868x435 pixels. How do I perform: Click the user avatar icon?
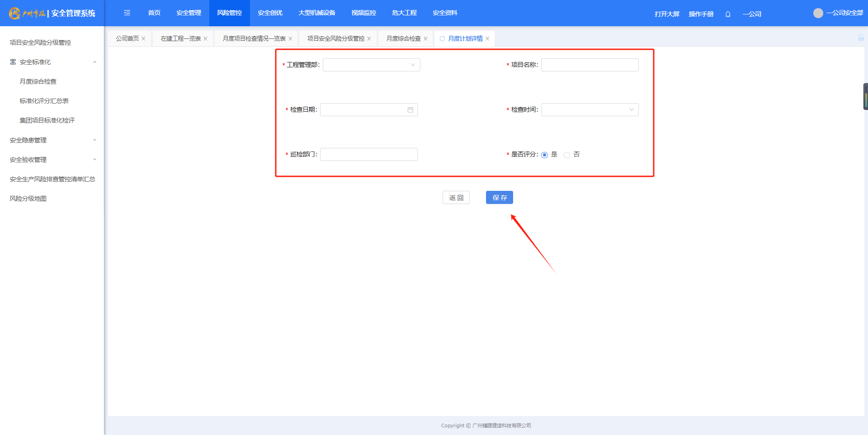pyautogui.click(x=818, y=13)
